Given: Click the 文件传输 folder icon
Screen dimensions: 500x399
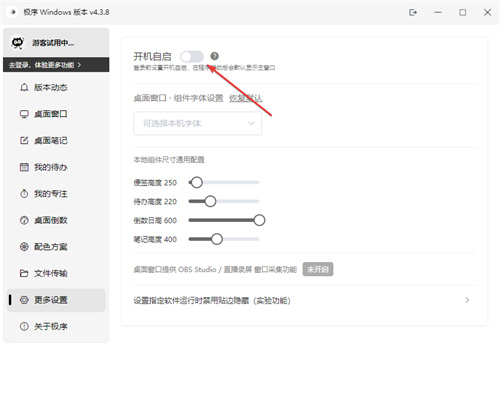Looking at the screenshot, I should point(24,273).
